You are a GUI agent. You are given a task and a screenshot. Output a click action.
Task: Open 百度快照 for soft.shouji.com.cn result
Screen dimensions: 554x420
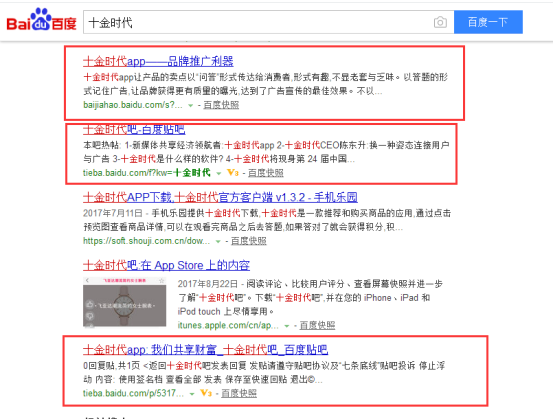tap(249, 241)
